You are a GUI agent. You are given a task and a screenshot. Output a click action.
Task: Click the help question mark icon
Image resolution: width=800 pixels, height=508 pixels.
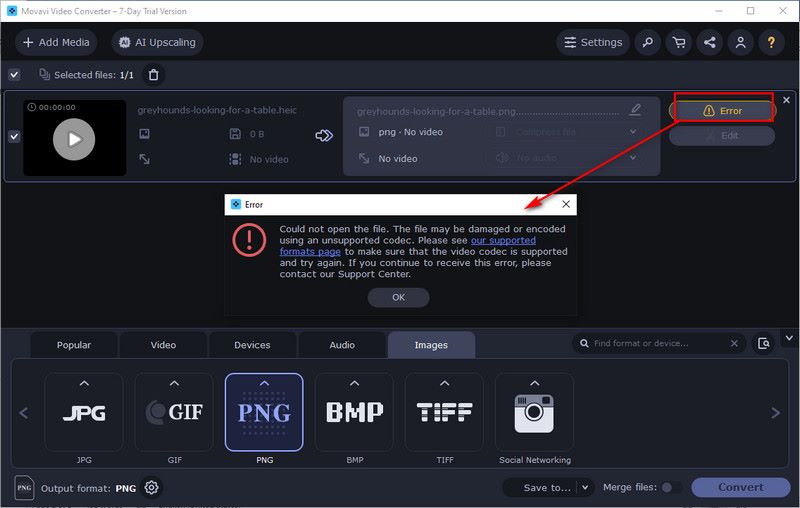tap(771, 42)
